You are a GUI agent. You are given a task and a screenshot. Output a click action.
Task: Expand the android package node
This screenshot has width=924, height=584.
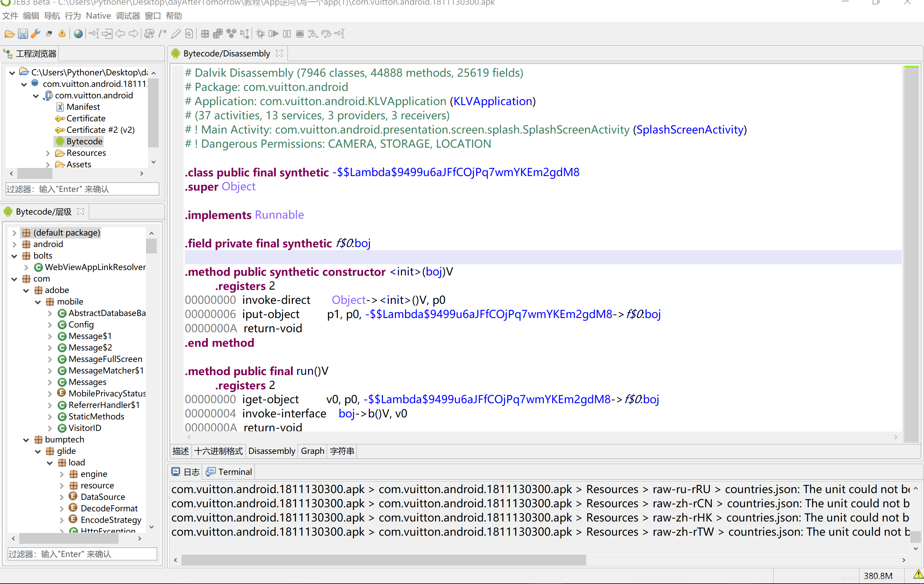coord(14,244)
